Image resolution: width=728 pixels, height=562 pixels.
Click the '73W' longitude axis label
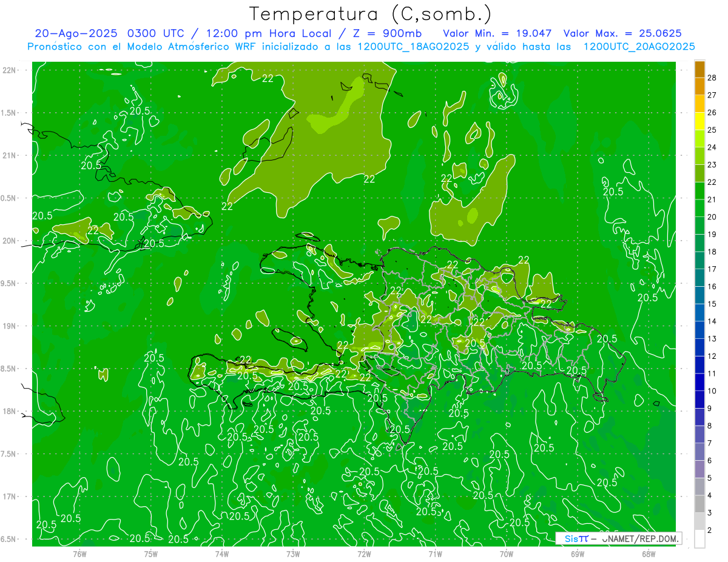click(x=293, y=554)
